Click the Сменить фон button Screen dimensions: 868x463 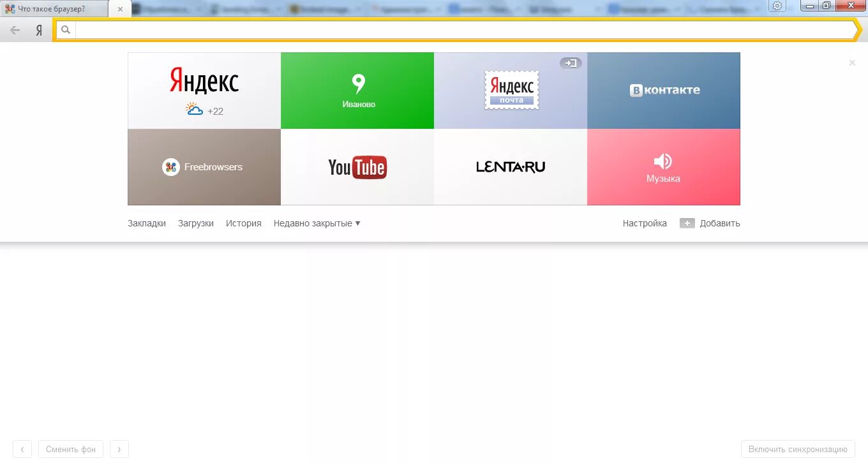(71, 449)
